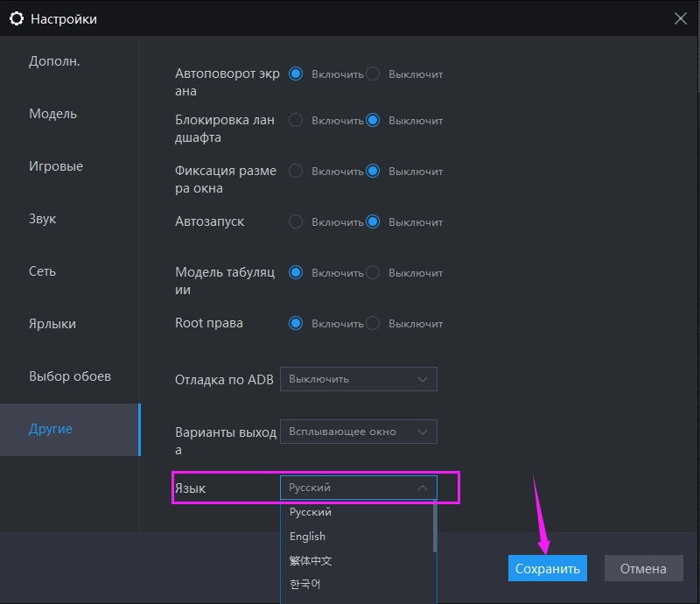Disable Автоповорот экрана with Выключить radio

[x=373, y=74]
